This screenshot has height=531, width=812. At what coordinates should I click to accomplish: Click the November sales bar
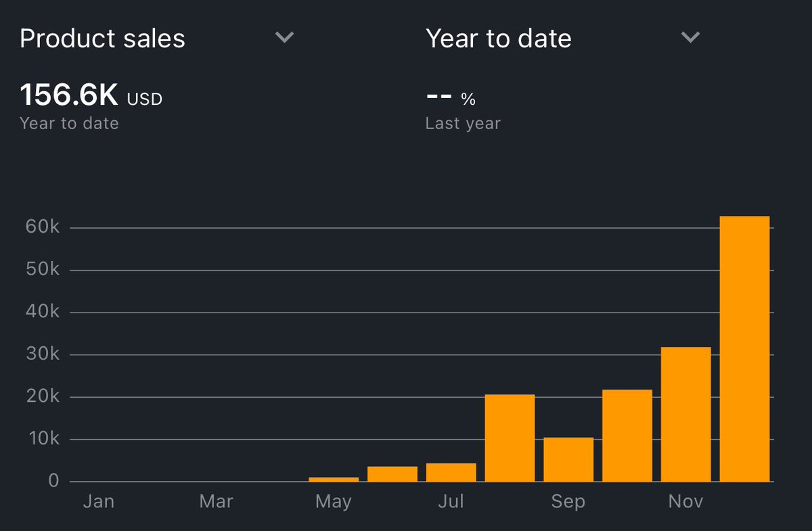[x=685, y=413]
